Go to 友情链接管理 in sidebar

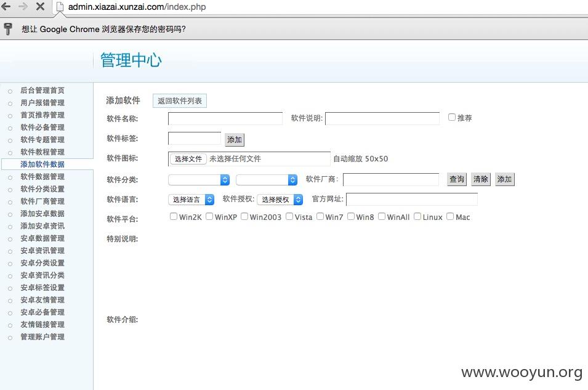pyautogui.click(x=42, y=324)
